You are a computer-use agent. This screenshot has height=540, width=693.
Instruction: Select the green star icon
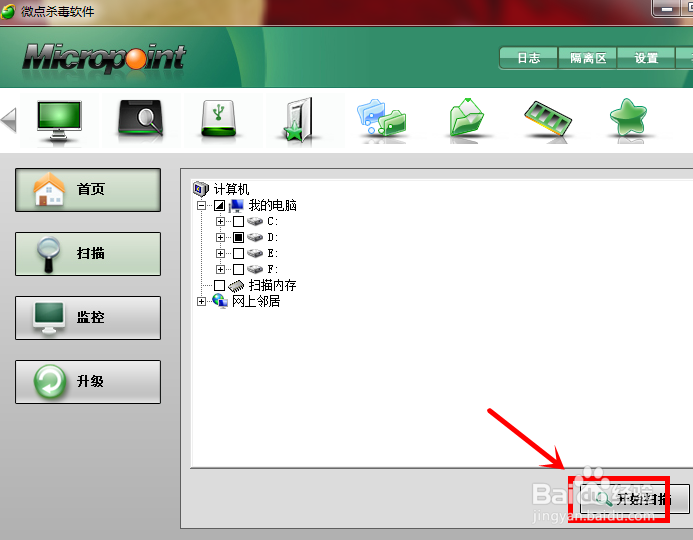628,117
